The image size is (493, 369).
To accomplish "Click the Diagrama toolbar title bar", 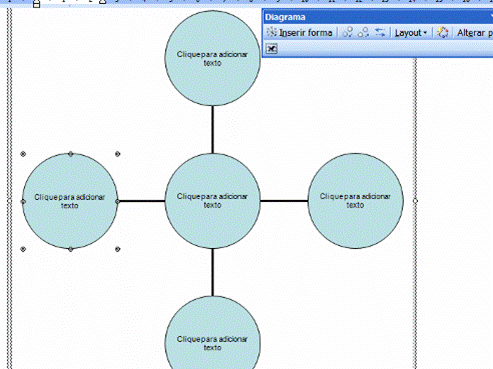I will tap(377, 17).
